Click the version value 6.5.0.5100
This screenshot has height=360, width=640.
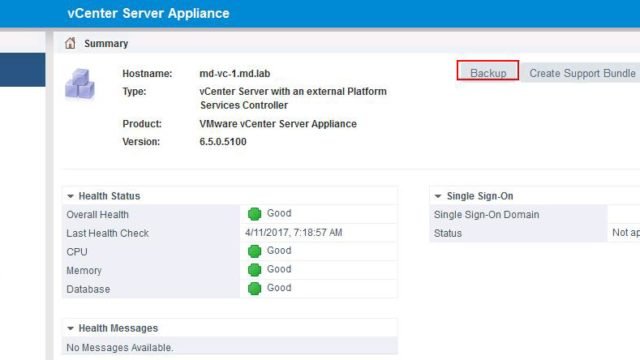click(223, 142)
